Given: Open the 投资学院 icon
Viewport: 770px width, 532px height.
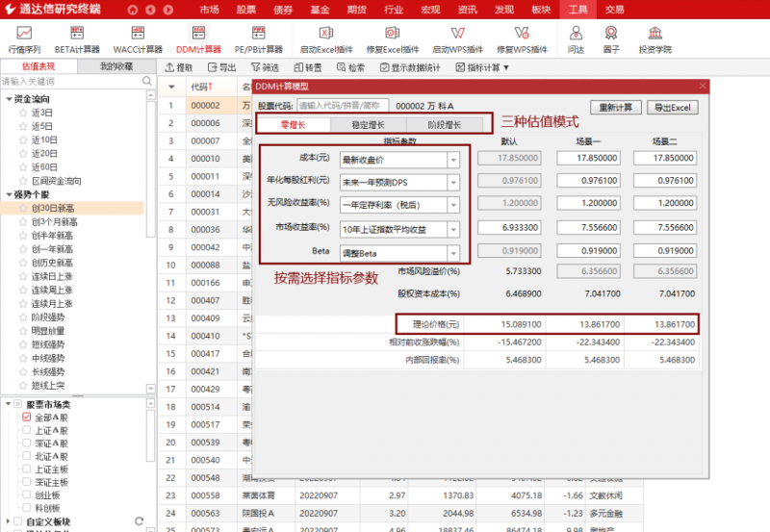Looking at the screenshot, I should [x=655, y=39].
